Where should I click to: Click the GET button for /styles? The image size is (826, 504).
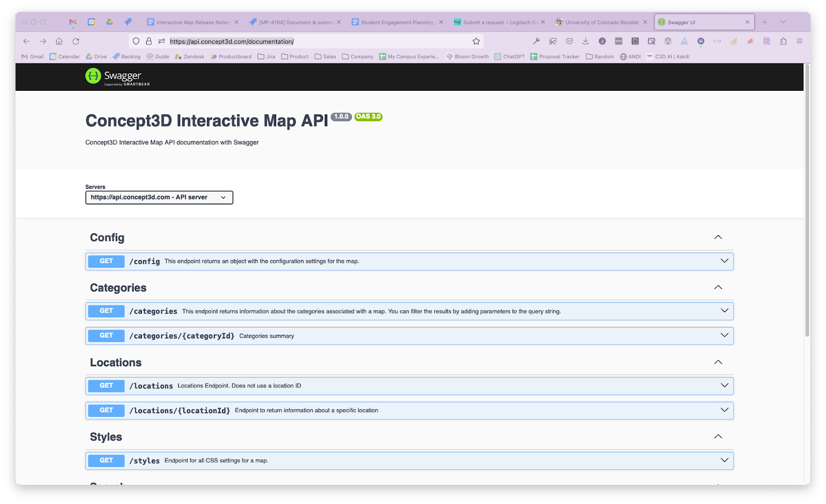pos(106,460)
